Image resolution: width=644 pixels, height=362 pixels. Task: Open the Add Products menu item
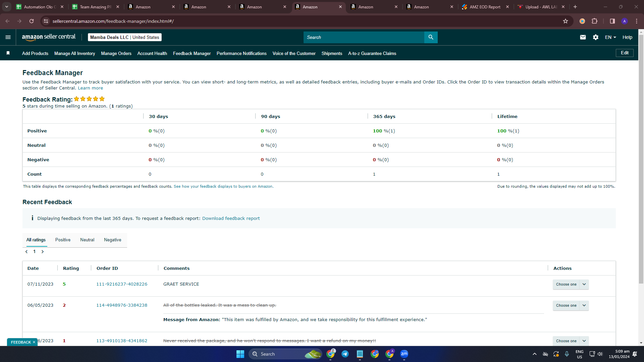(x=35, y=53)
